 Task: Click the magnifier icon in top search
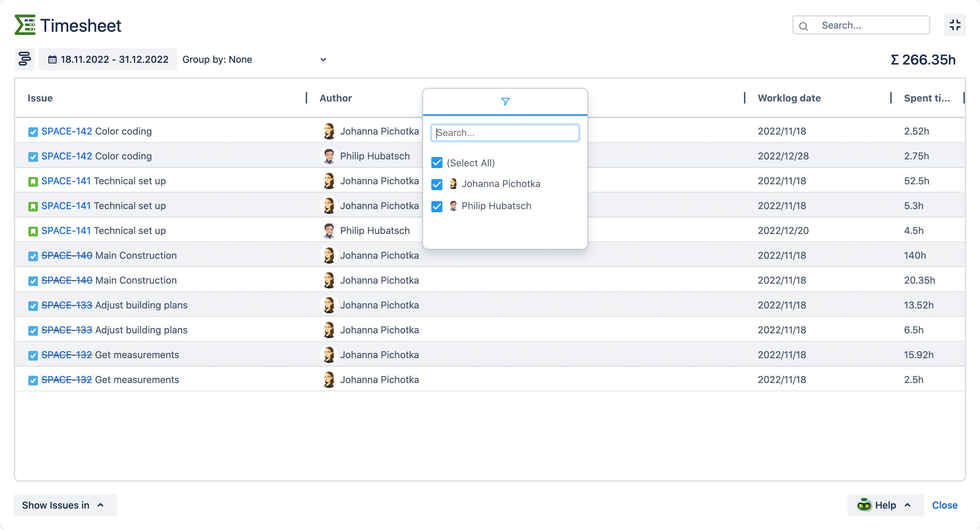click(x=803, y=26)
